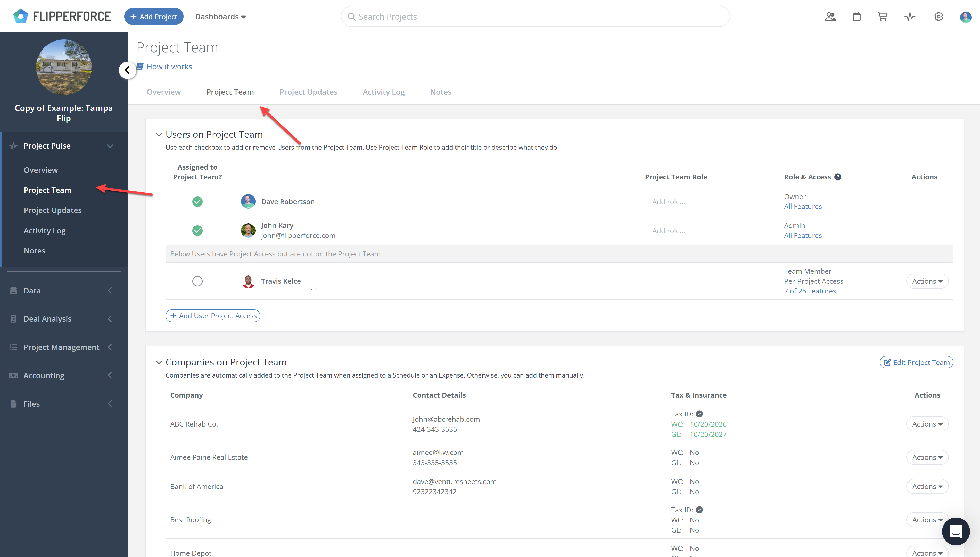Viewport: 980px width, 557px height.
Task: Click John Kary's Add role field
Action: point(708,230)
